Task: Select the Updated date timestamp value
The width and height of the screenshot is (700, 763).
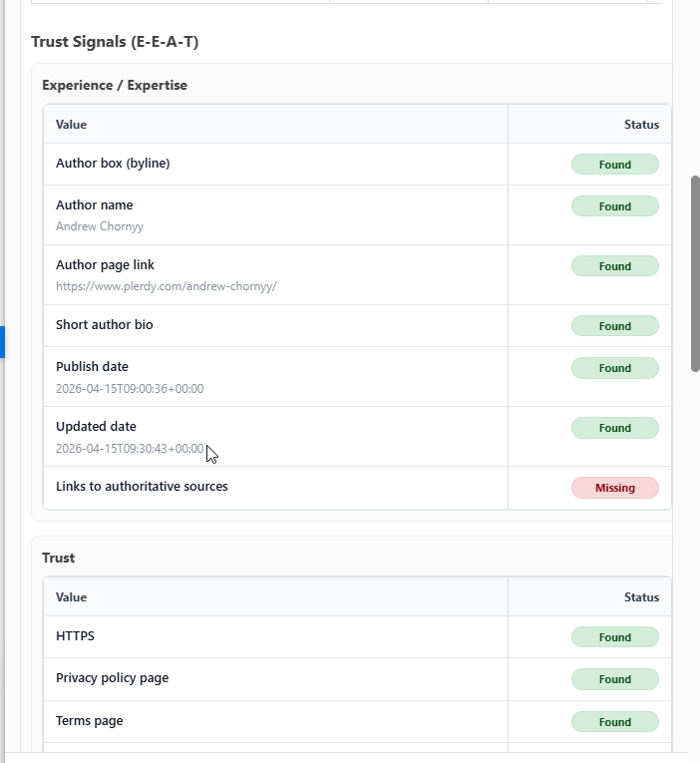Action: [x=130, y=448]
